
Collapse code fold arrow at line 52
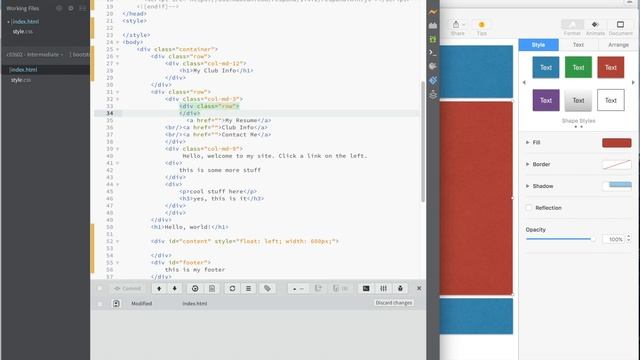[x=118, y=241]
